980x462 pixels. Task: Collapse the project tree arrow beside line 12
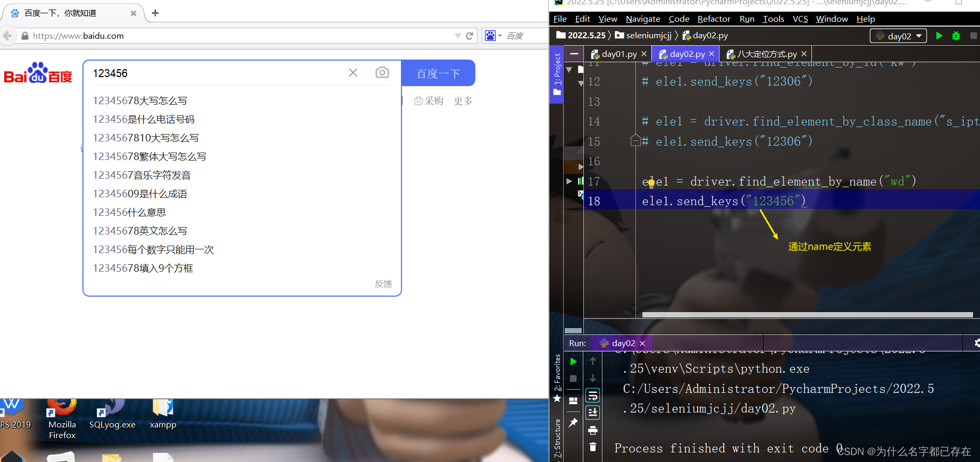click(x=581, y=83)
